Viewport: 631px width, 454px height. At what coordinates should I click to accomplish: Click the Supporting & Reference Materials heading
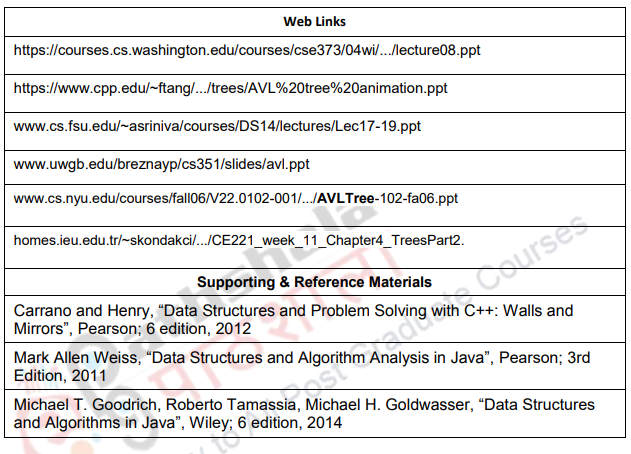[314, 282]
